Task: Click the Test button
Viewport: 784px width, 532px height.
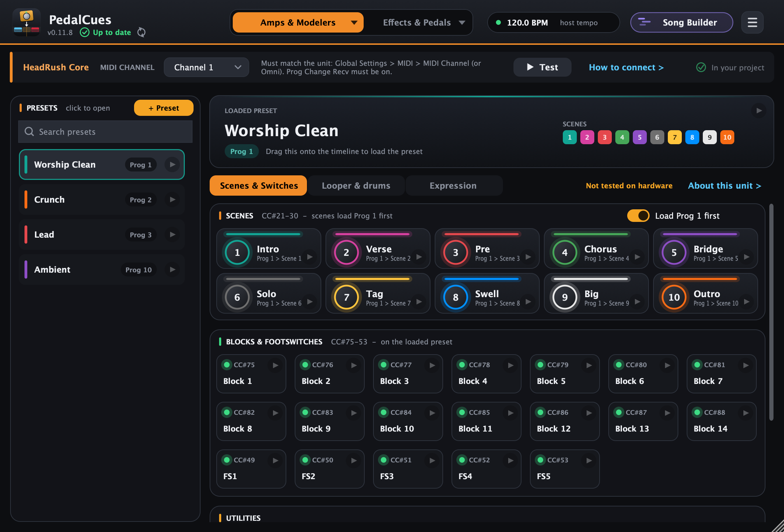Action: (x=542, y=67)
